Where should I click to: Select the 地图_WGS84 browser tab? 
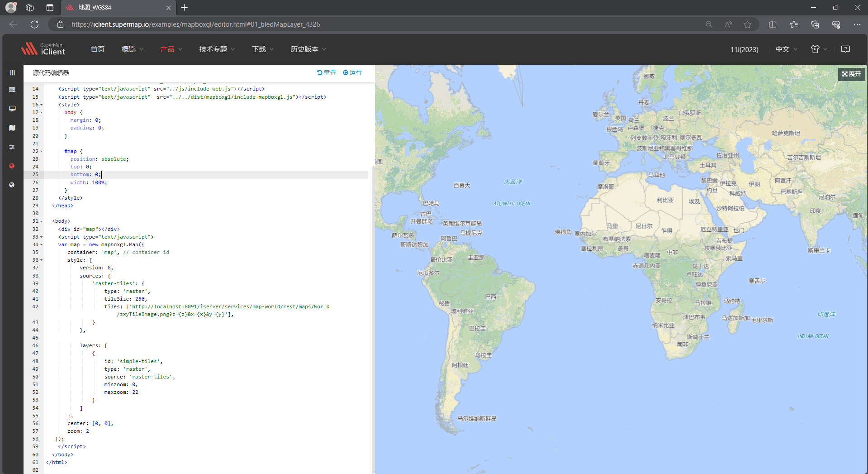(118, 8)
